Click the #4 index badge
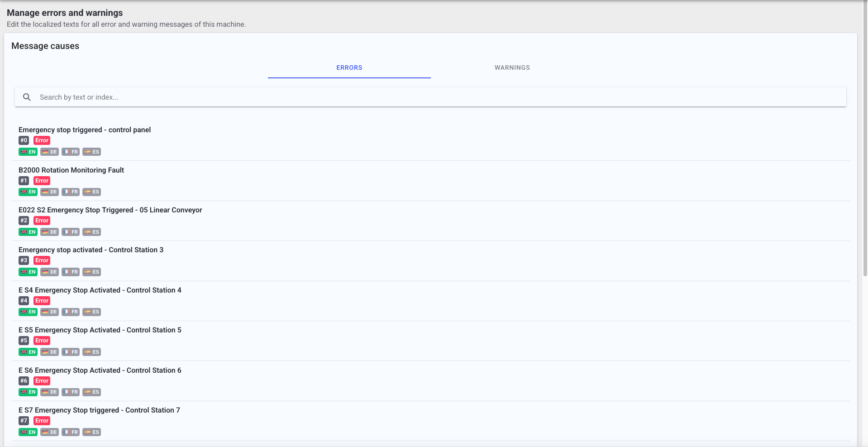This screenshot has height=447, width=868. [24, 300]
